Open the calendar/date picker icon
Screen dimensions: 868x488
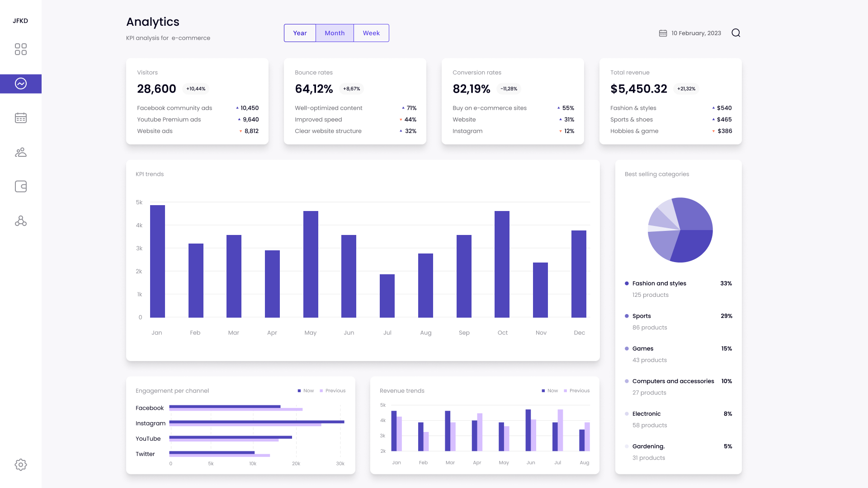(663, 33)
